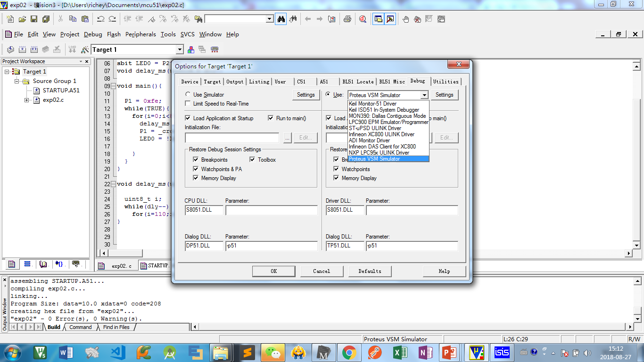Select the Use driver radio button
This screenshot has width=644, height=362.
tap(329, 95)
